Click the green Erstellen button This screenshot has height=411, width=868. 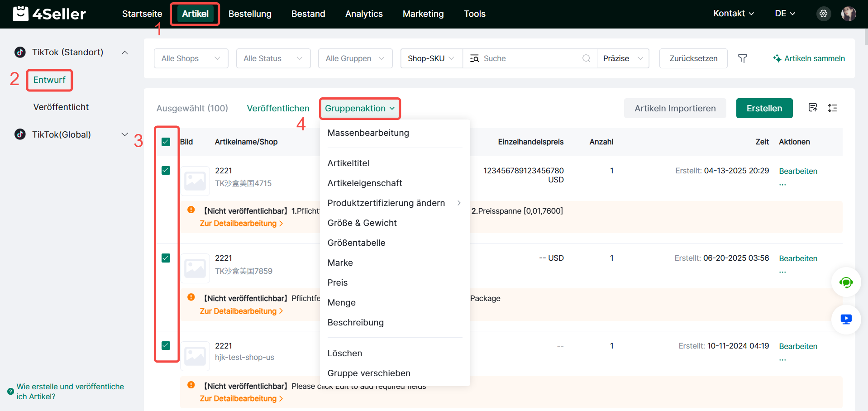point(764,108)
